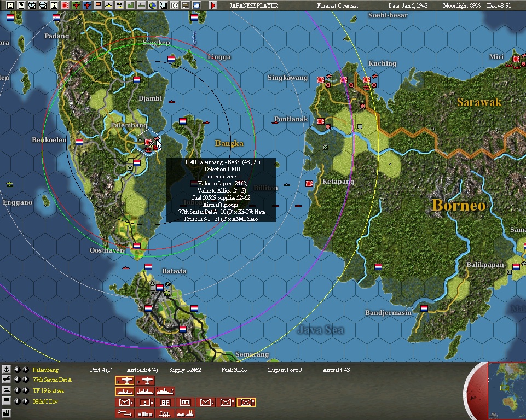
Task: Click the Palembang base name link
Action: click(45, 370)
